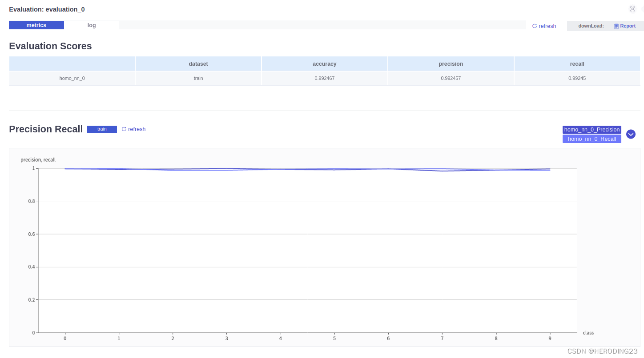The image size is (644, 358).
Task: Click the x-axis tick label 3
Action: pos(227,338)
